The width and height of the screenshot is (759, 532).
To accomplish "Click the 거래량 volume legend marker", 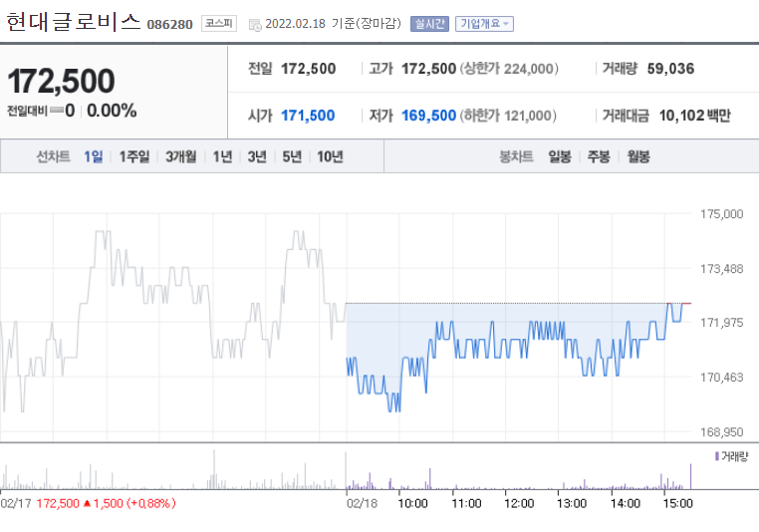I will click(717, 456).
